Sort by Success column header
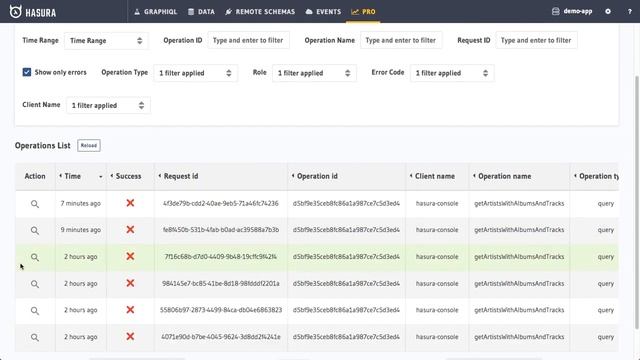Screen dimensions: 640x360 [130, 176]
